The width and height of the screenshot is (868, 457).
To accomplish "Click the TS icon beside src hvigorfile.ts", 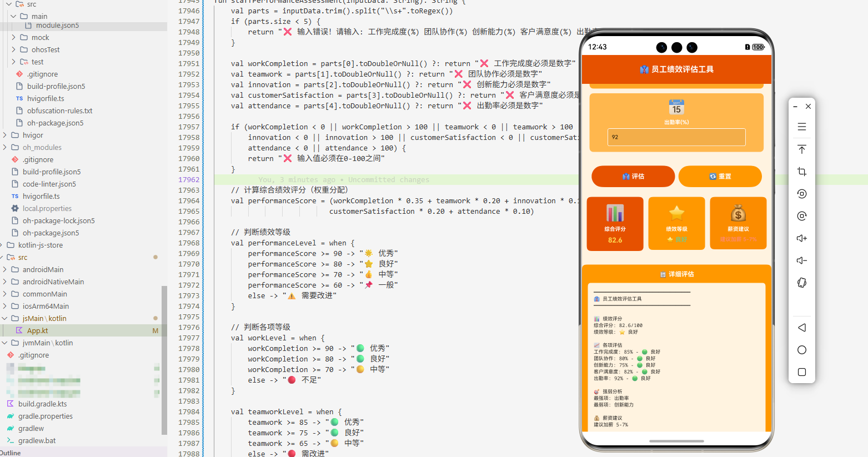I will tap(19, 98).
